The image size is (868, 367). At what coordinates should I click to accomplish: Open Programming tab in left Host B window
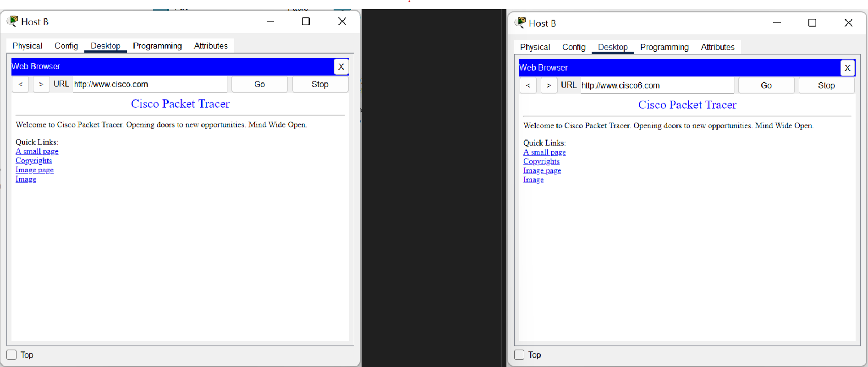[x=157, y=46]
